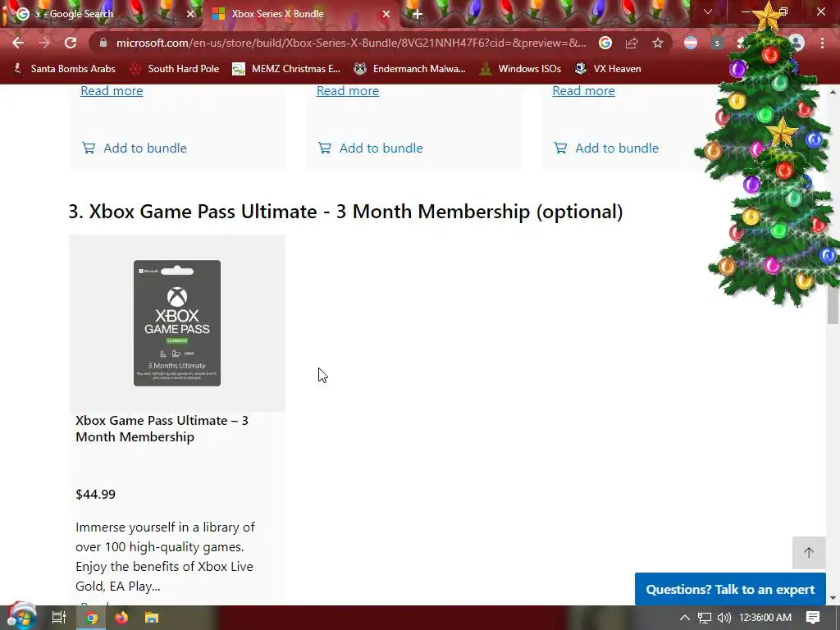Viewport: 840px width, 630px height.
Task: Open a new tab with the plus button
Action: (418, 14)
